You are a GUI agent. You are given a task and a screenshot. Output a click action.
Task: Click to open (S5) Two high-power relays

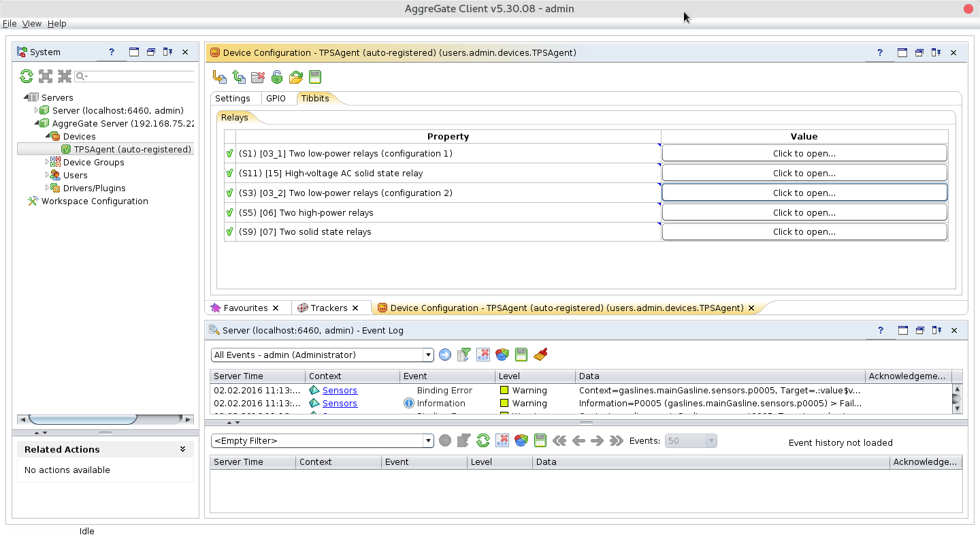pyautogui.click(x=804, y=212)
